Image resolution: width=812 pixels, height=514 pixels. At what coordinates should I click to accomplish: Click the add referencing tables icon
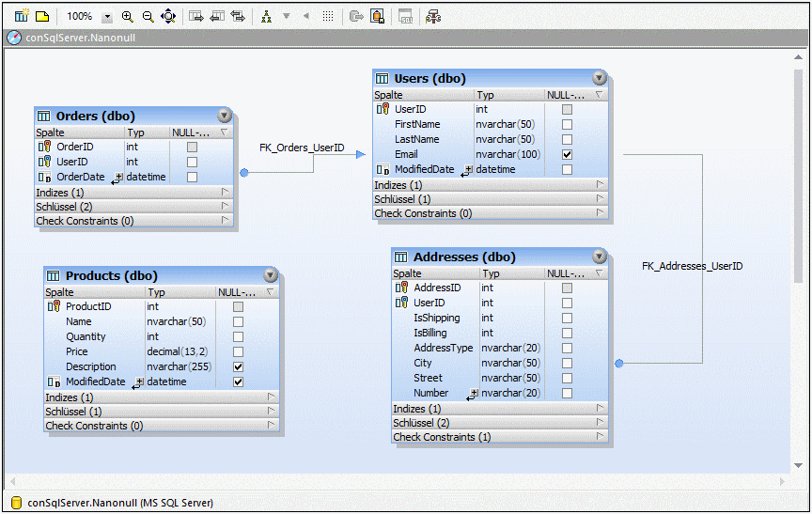[217, 17]
